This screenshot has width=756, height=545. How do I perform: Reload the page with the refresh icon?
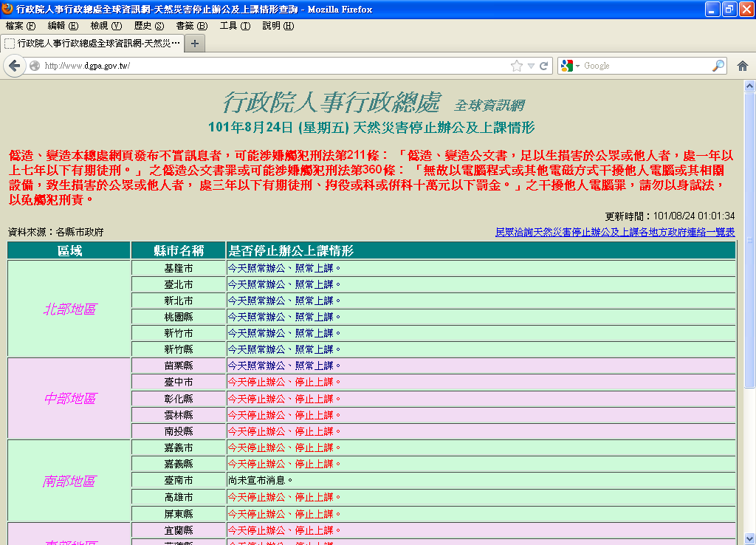(x=544, y=66)
